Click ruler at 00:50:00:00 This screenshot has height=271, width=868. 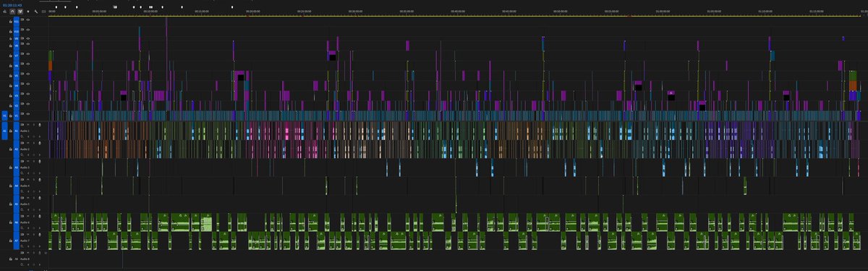560,12
